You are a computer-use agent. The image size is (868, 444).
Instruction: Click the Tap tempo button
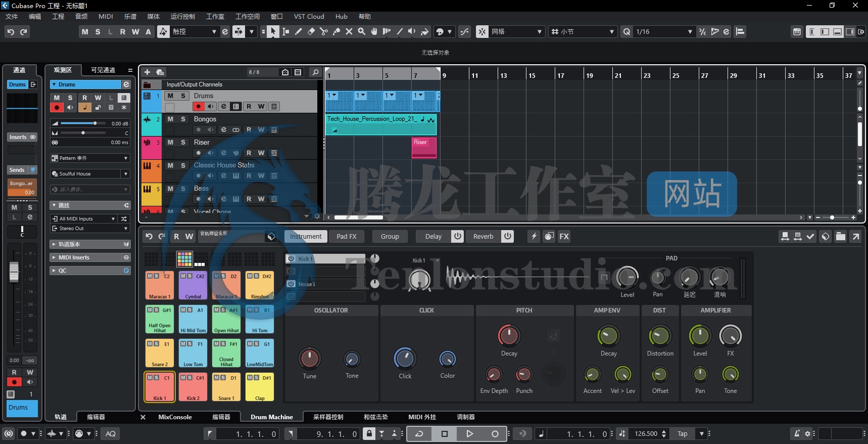point(683,433)
